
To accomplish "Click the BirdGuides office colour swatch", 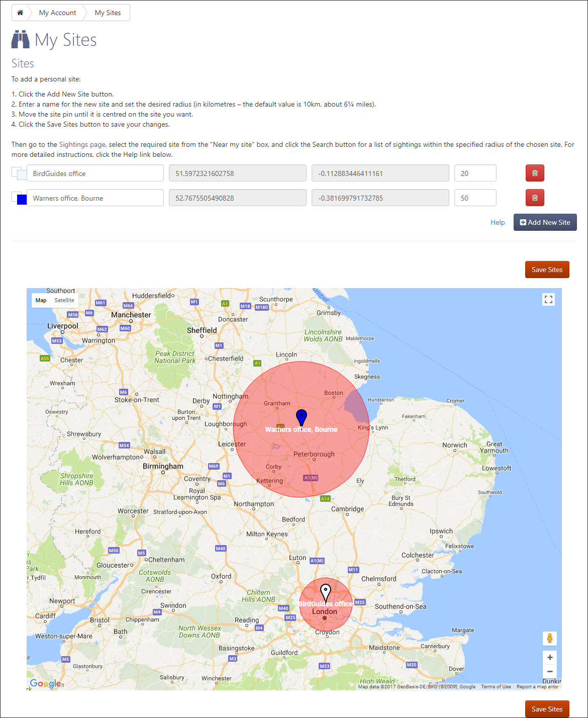I will 22,174.
